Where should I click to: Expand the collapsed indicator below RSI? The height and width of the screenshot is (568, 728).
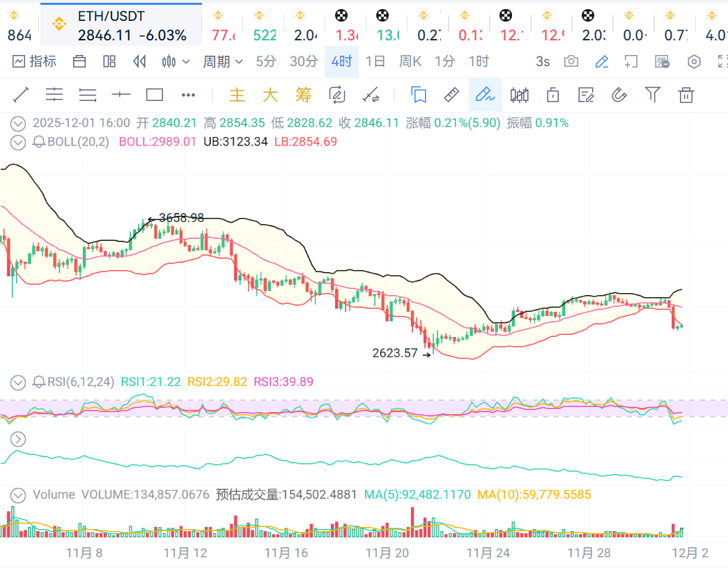[x=19, y=439]
